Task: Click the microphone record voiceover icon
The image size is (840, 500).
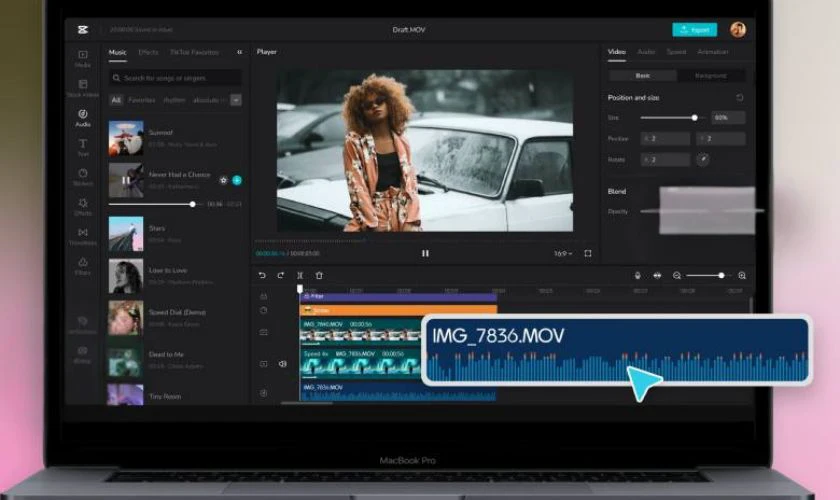Action: pyautogui.click(x=638, y=275)
